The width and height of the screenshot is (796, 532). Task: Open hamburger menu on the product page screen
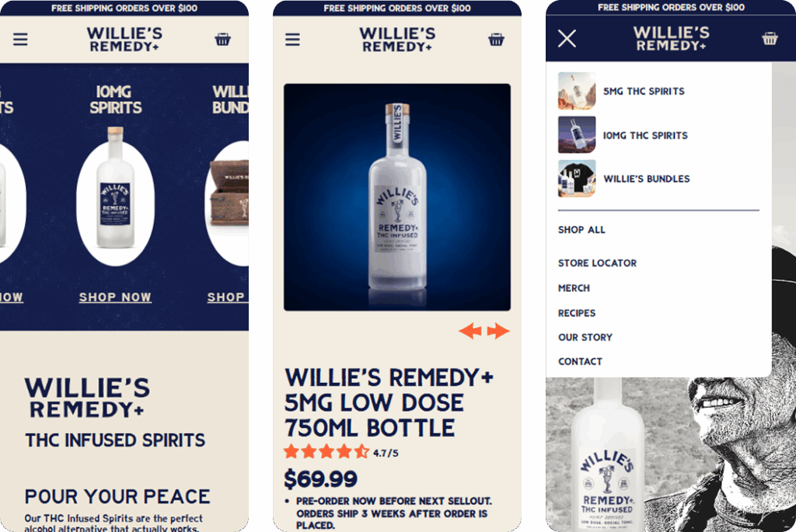(292, 40)
